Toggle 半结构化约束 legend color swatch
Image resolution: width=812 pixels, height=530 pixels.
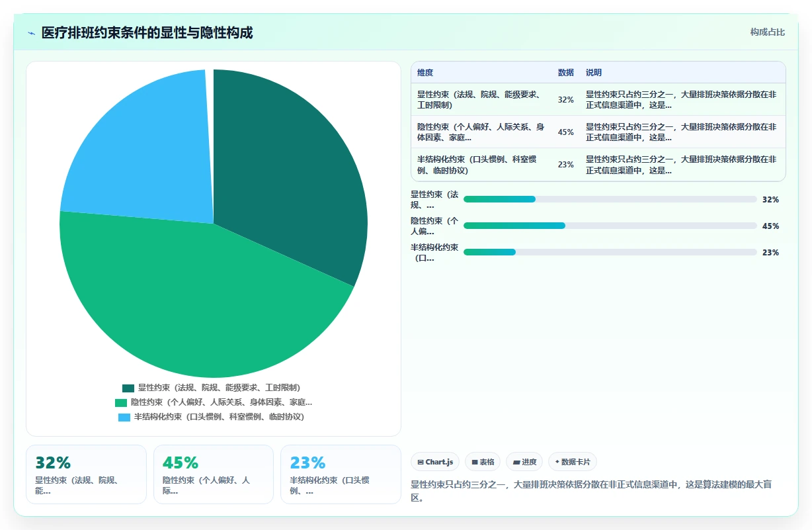point(124,418)
